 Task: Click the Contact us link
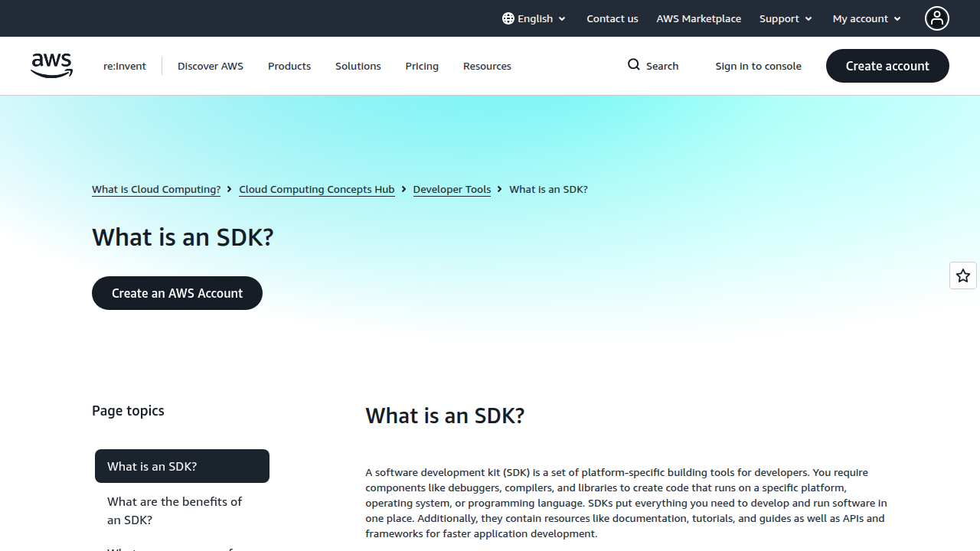click(612, 18)
